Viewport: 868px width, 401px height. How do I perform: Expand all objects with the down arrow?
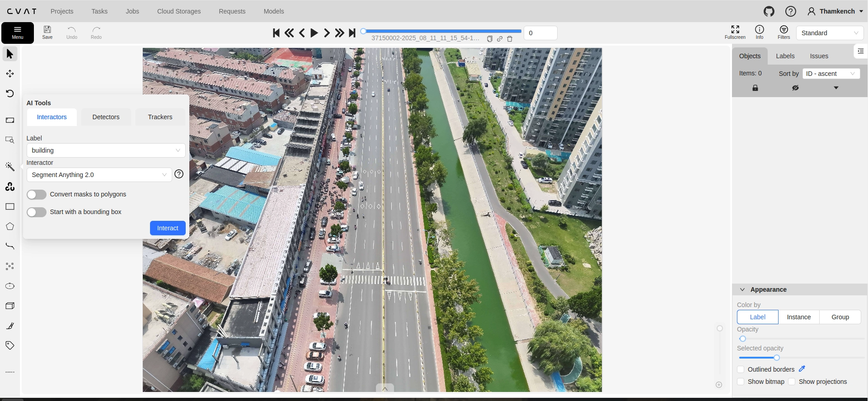[836, 88]
